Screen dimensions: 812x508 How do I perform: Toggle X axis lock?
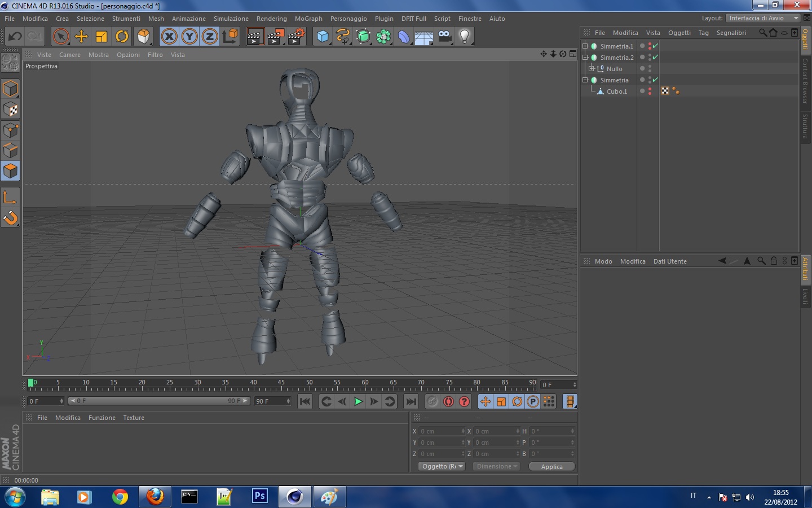169,37
